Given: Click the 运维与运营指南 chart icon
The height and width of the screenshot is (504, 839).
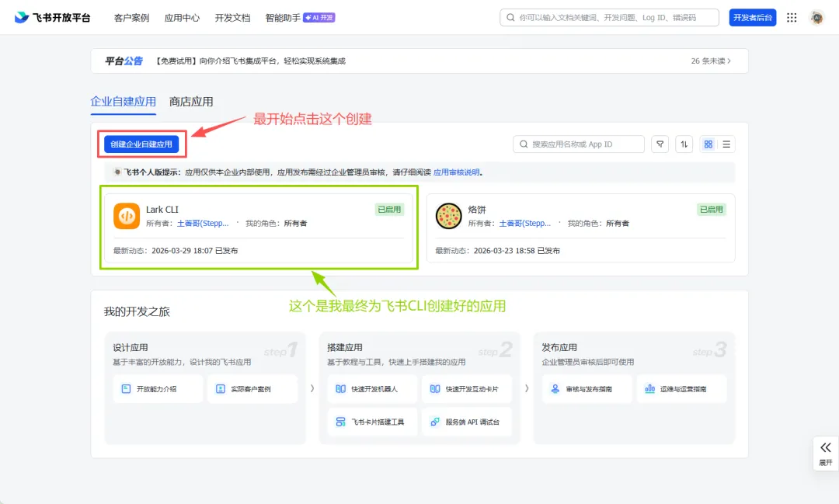Looking at the screenshot, I should [649, 389].
